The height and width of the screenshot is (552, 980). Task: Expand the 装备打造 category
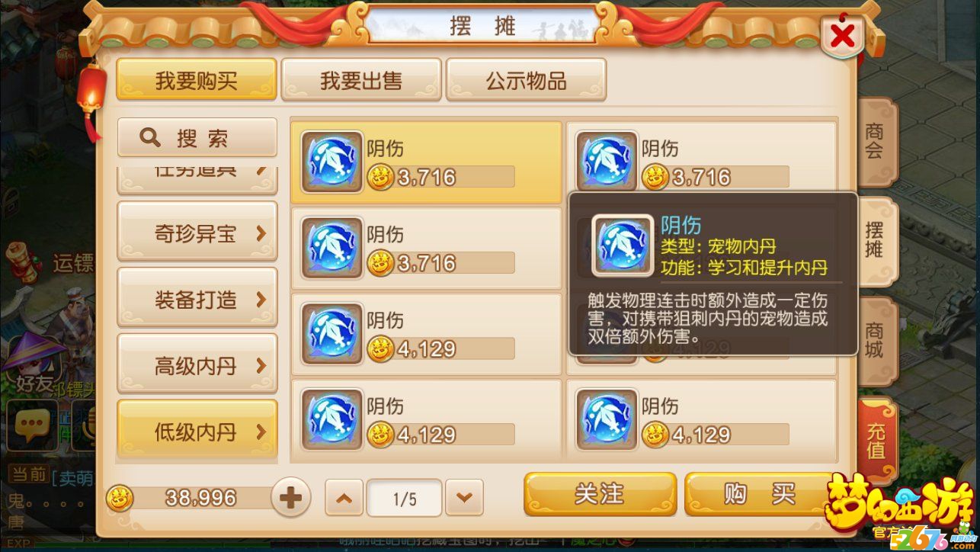tap(197, 299)
